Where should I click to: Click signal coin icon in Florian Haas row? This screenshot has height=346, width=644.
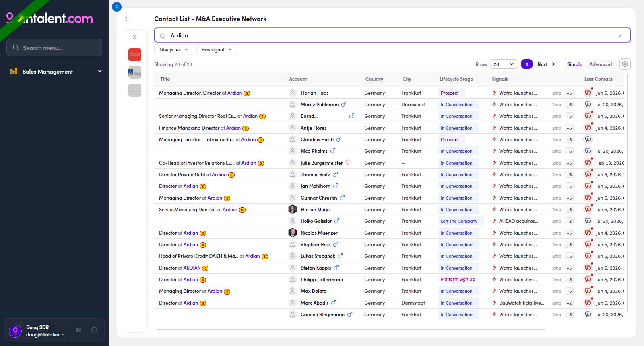[247, 93]
